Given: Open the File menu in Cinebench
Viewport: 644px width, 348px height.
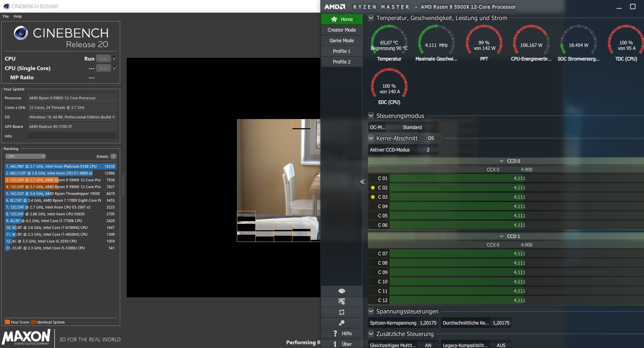Looking at the screenshot, I should (x=6, y=16).
